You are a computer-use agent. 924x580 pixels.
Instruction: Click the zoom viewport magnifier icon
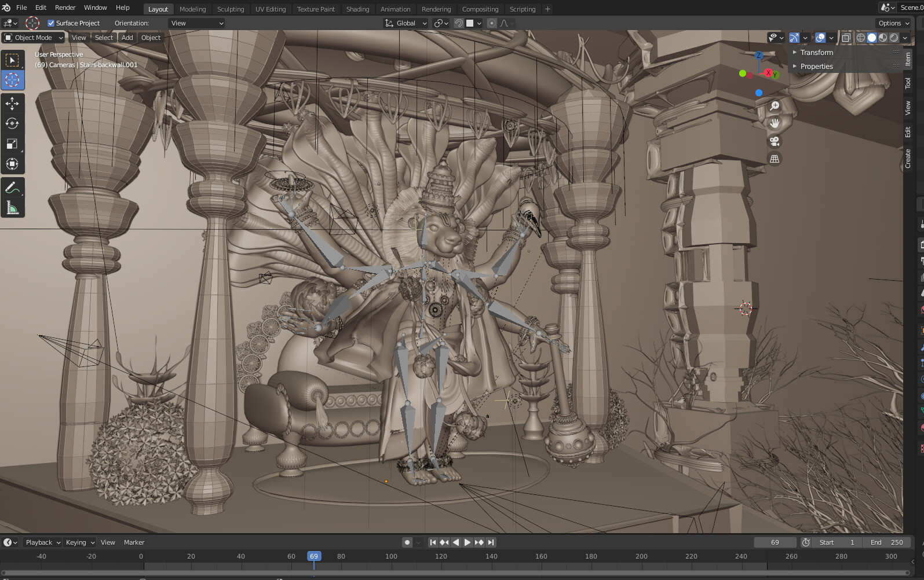(x=775, y=106)
